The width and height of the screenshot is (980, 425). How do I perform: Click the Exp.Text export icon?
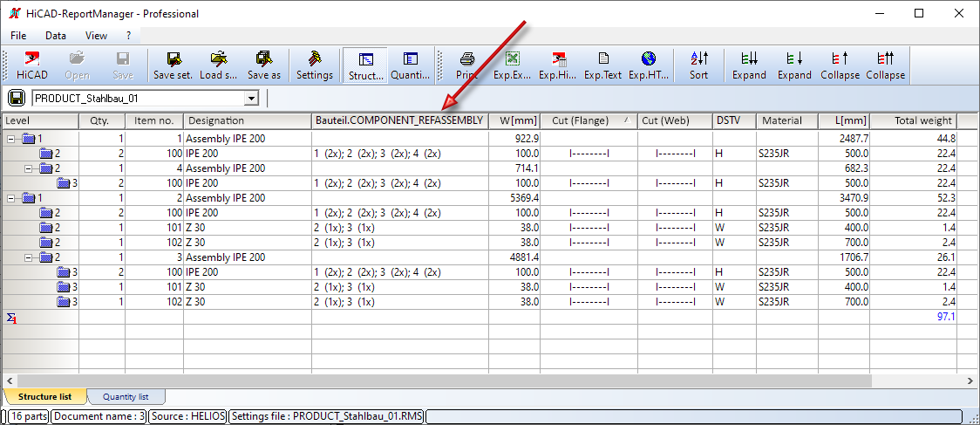coord(603,65)
